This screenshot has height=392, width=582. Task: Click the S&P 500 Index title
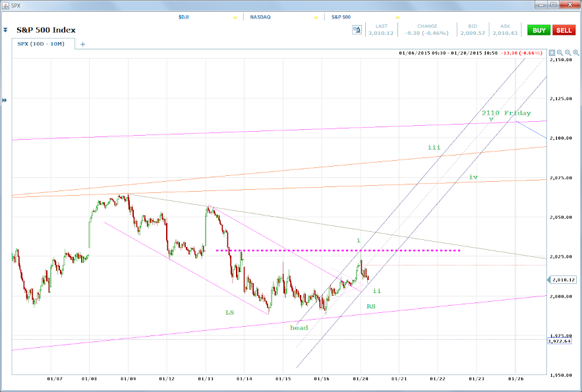(x=46, y=30)
